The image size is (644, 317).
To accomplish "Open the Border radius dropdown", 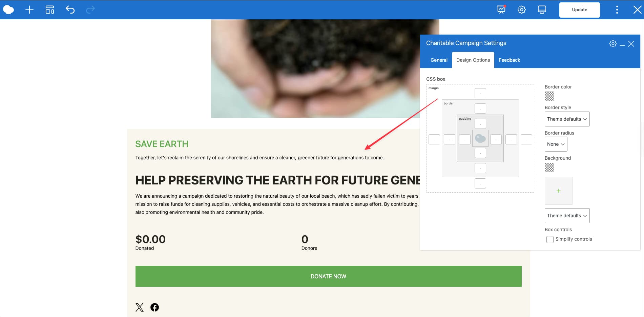I will click(556, 144).
